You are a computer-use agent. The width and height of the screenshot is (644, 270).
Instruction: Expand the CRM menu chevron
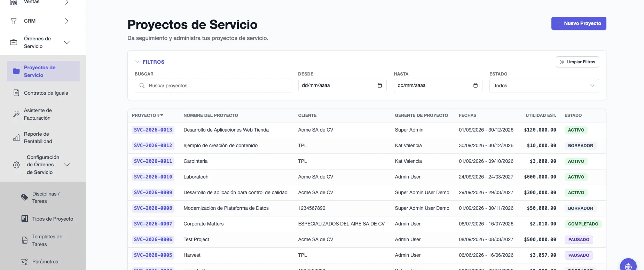pos(67,21)
